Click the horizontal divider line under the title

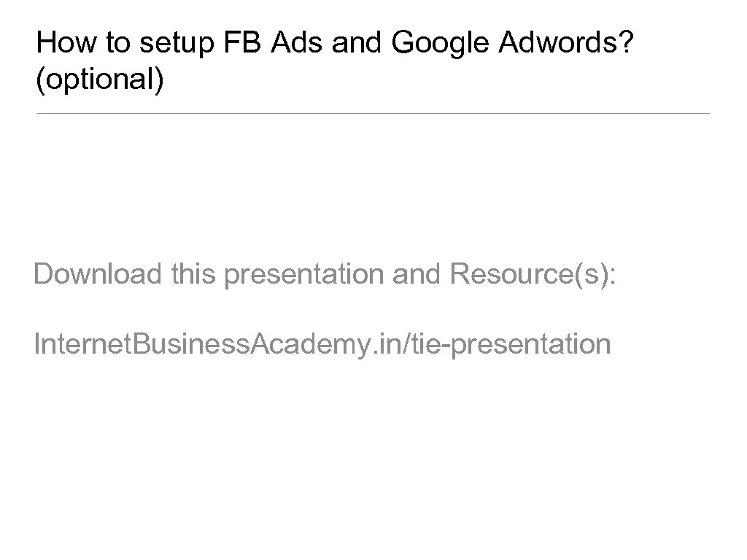tap(373, 113)
